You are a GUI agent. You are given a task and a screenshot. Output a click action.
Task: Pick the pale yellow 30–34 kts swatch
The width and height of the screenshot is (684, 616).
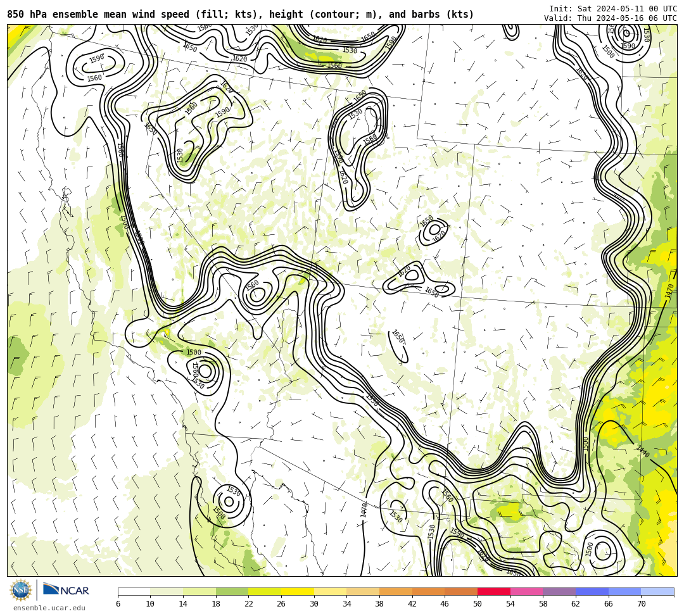[330, 591]
